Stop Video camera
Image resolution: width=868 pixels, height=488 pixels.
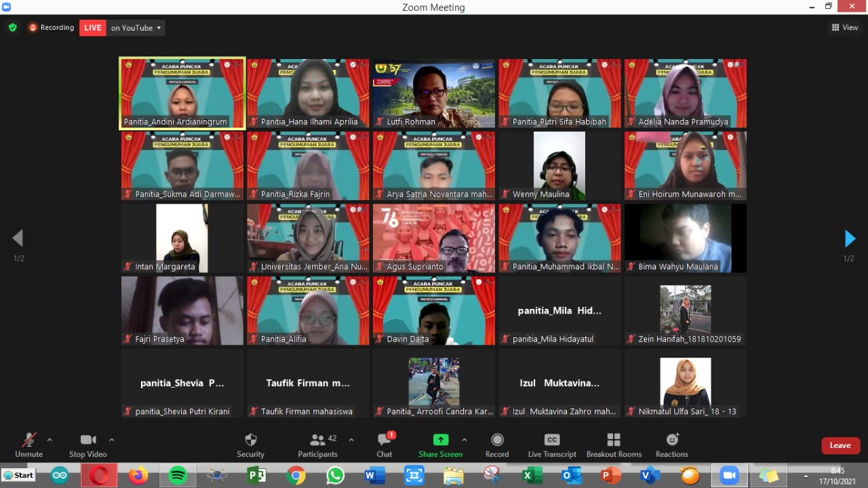87,445
